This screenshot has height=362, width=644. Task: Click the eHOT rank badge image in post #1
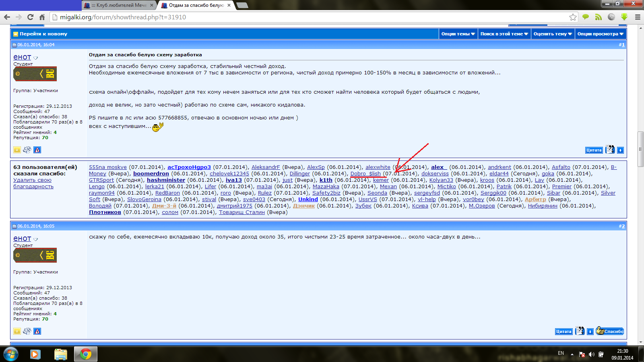click(35, 74)
